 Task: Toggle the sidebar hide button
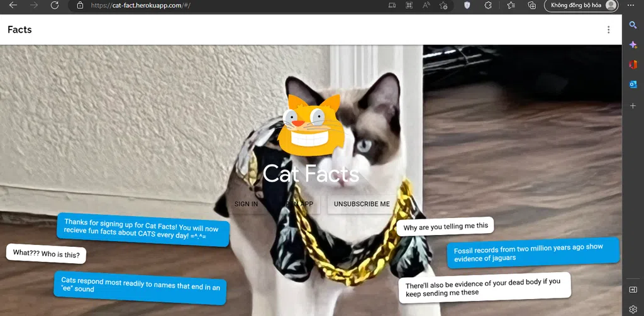633,290
